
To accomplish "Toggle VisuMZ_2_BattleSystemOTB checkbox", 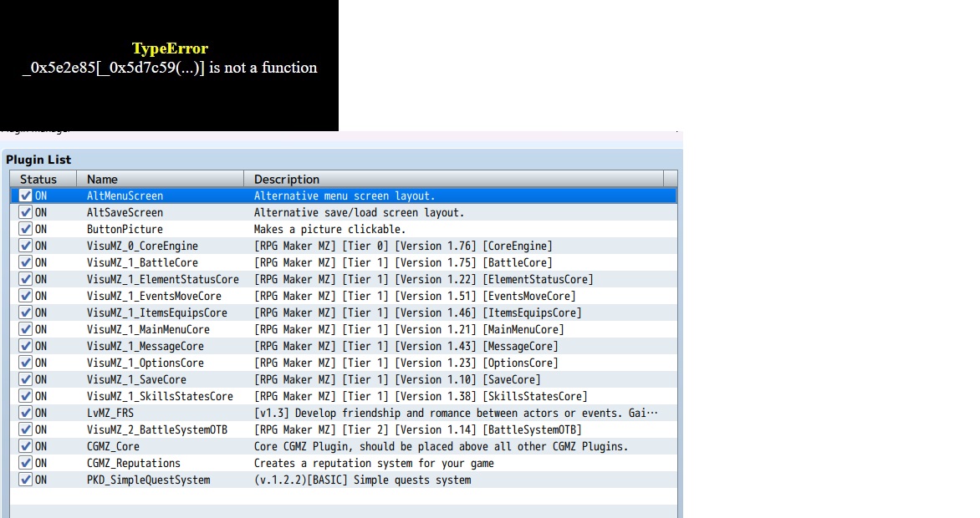I will click(x=26, y=429).
